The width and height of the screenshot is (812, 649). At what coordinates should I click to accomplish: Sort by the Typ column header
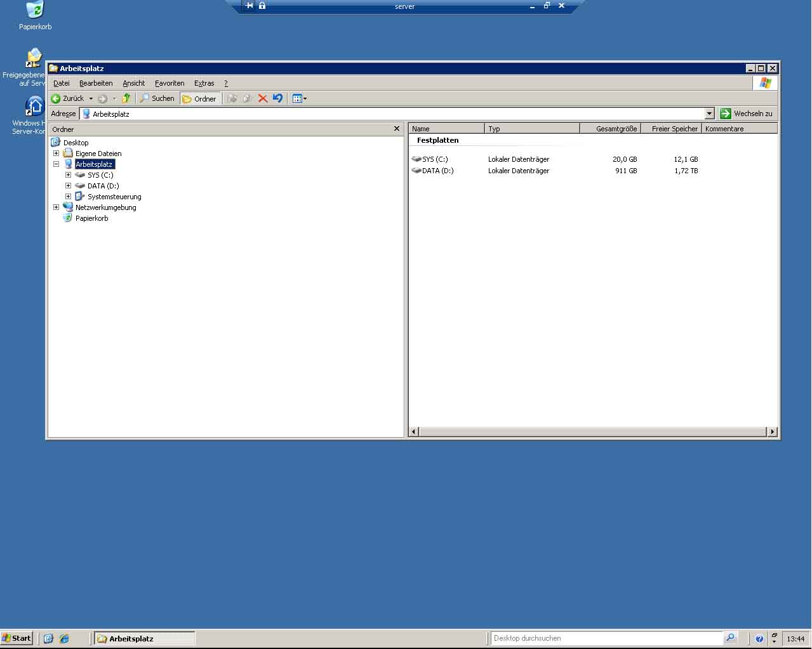(x=532, y=129)
